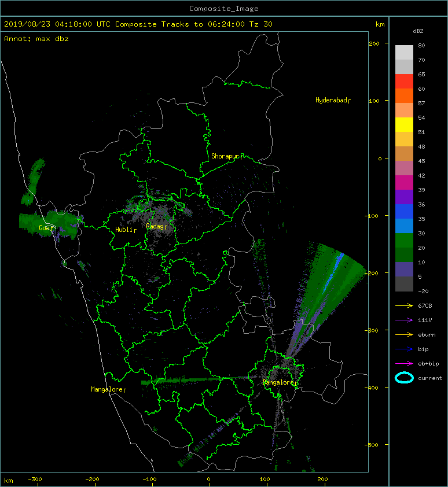448x487 pixels.
Task: Click the Mangalore city label
Action: [x=107, y=389]
